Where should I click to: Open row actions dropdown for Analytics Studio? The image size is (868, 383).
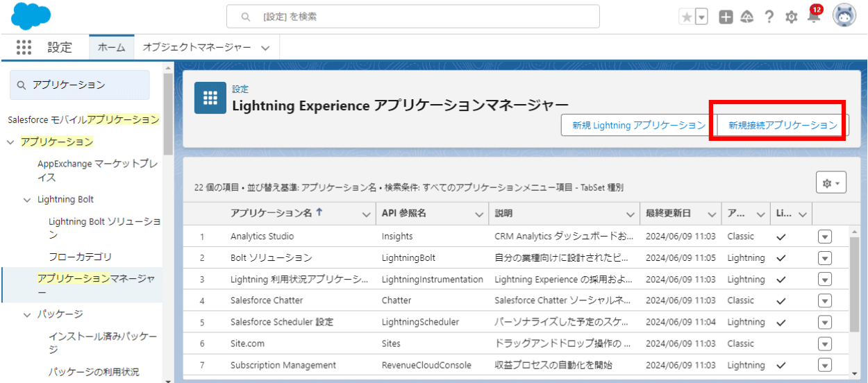824,236
